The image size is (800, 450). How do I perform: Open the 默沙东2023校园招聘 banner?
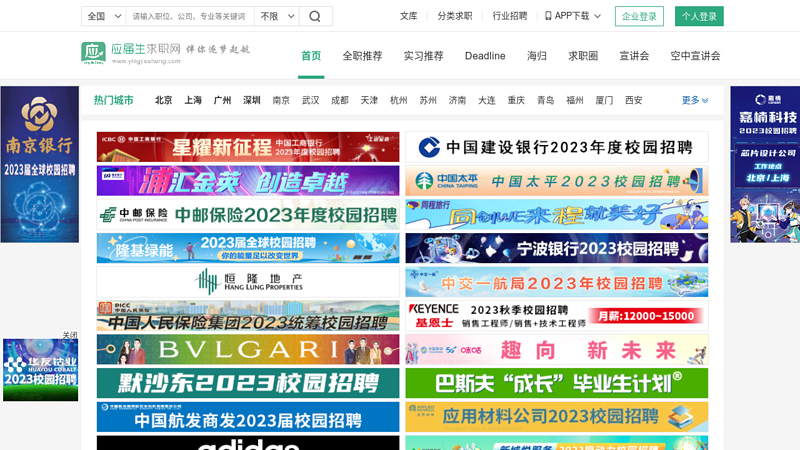click(x=248, y=383)
